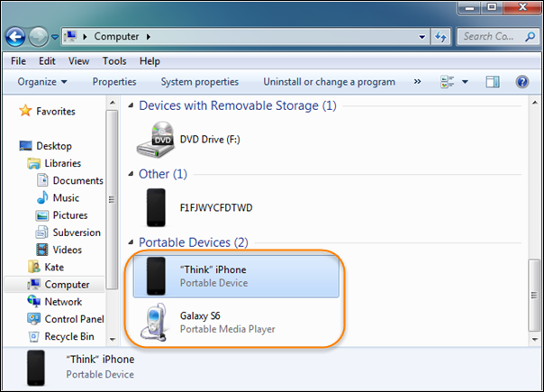Select Favorites in navigation pane
The image size is (544, 392).
pos(56,112)
